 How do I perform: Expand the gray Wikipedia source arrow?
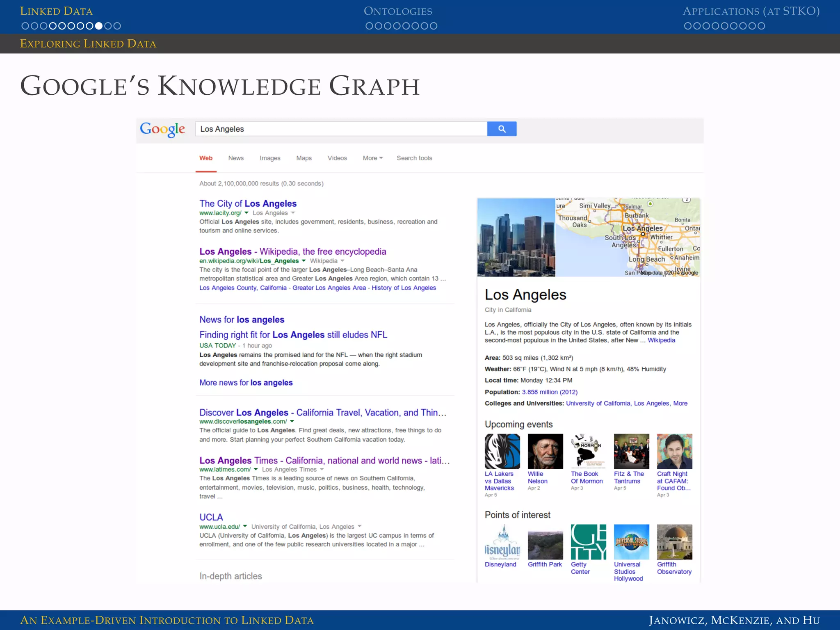(342, 261)
